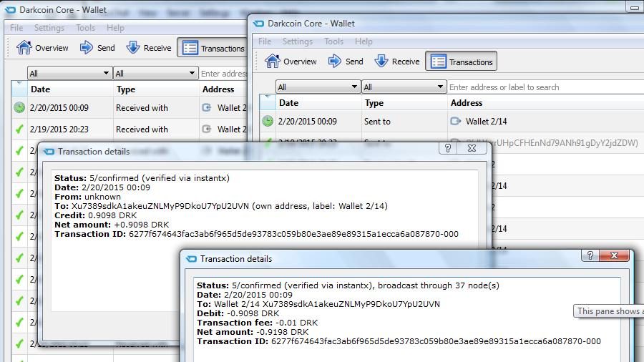
Task: Open Overview in the front wallet window
Action: (x=291, y=62)
